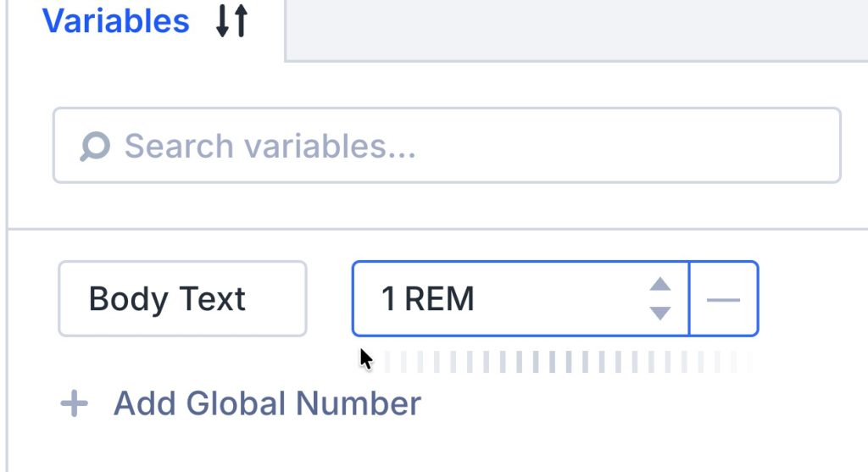868x472 pixels.
Task: Click the plus icon beside Add Global Number
Action: tap(75, 403)
